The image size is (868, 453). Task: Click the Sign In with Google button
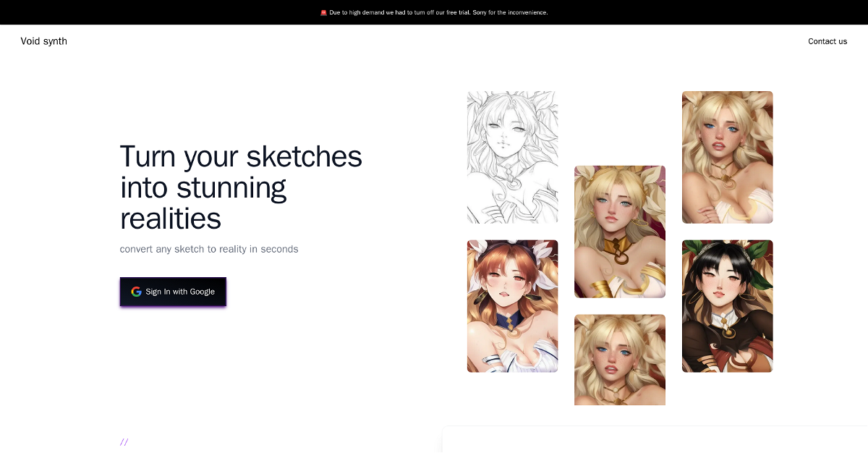(x=173, y=292)
